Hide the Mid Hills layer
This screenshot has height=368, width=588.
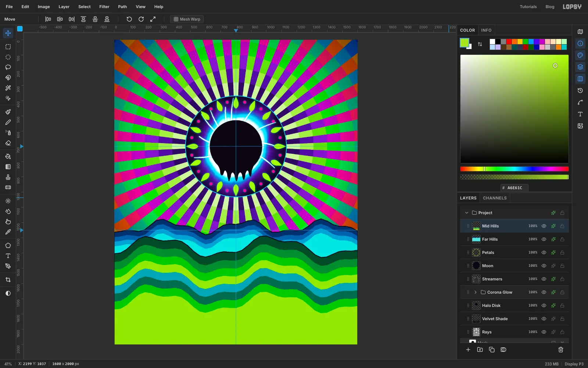pyautogui.click(x=544, y=226)
